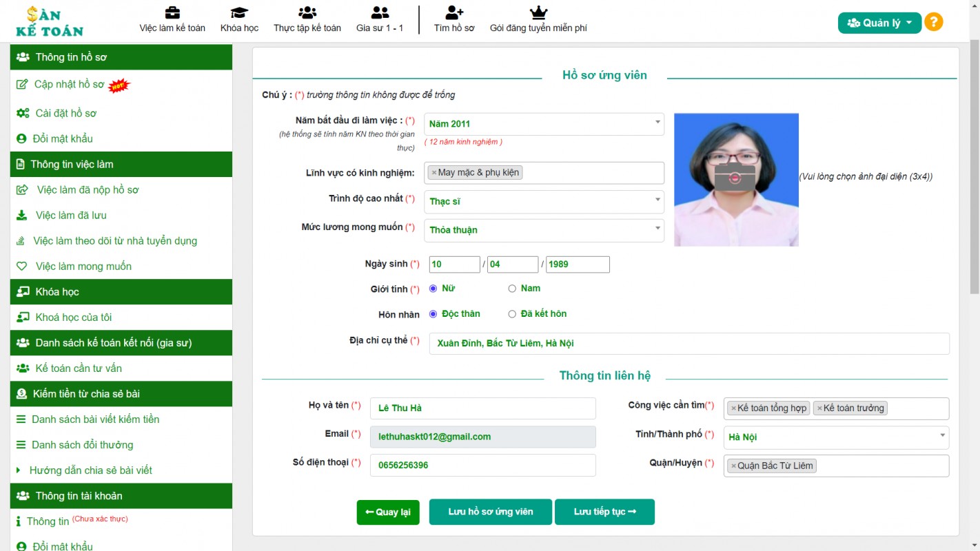This screenshot has height=551, width=980.
Task: Click the list icon beside Danh sách đổi thưởng
Action: (21, 444)
